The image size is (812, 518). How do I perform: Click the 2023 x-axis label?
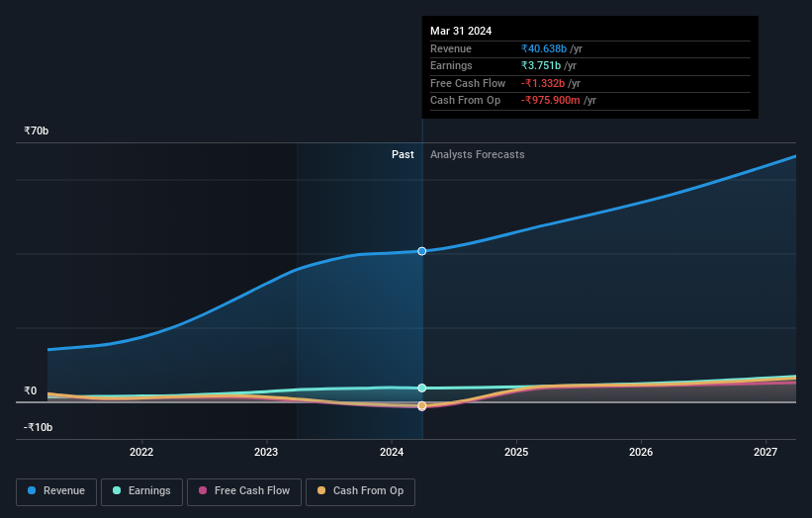[266, 453]
